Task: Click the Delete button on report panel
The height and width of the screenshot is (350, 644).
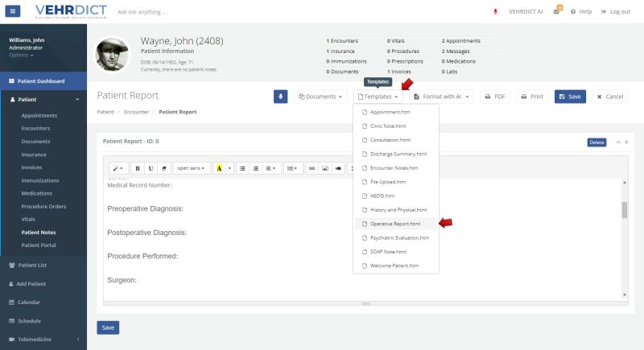Action: point(597,142)
